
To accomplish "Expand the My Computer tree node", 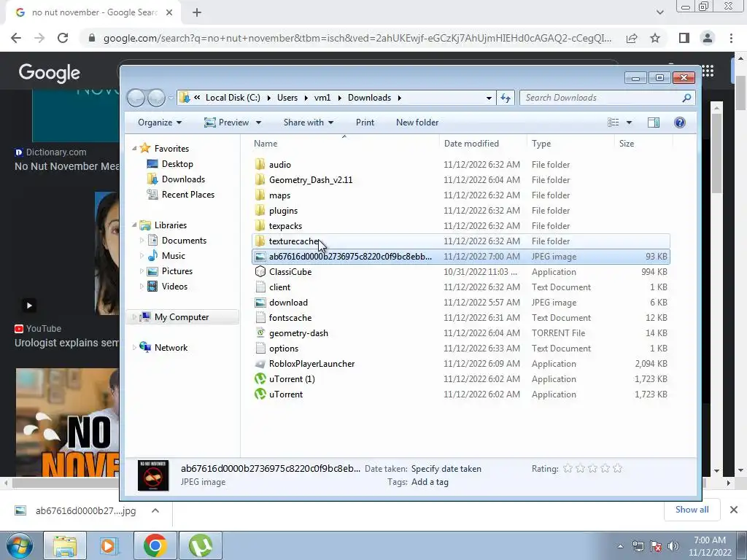I will click(x=134, y=317).
